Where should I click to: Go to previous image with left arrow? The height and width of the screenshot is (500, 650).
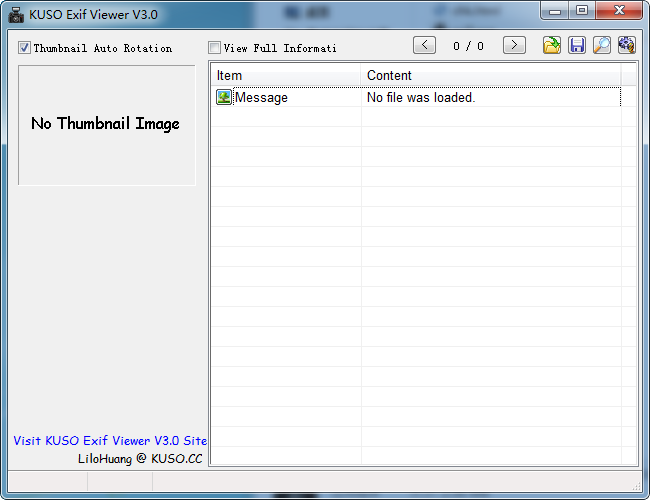(424, 45)
